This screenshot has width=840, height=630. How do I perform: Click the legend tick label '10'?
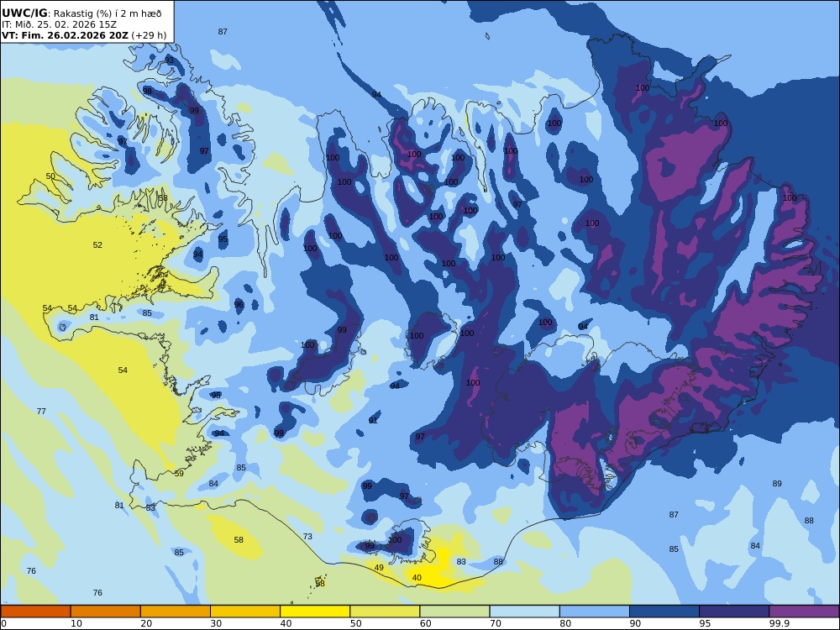point(76,623)
